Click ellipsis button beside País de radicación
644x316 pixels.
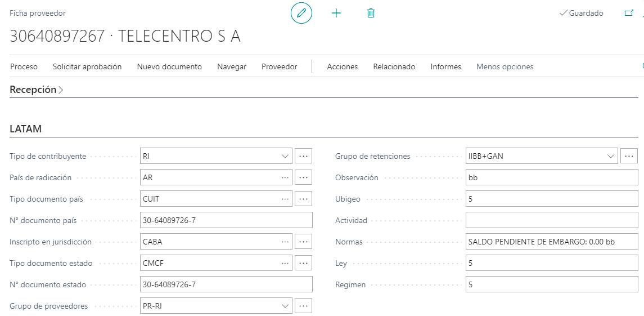304,177
